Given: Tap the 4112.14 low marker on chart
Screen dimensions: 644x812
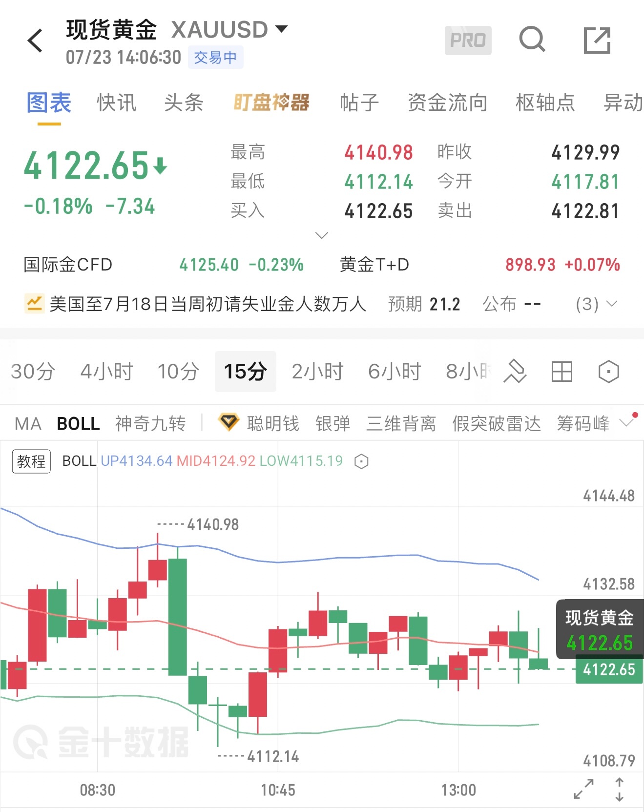Looking at the screenshot, I should pyautogui.click(x=273, y=756).
